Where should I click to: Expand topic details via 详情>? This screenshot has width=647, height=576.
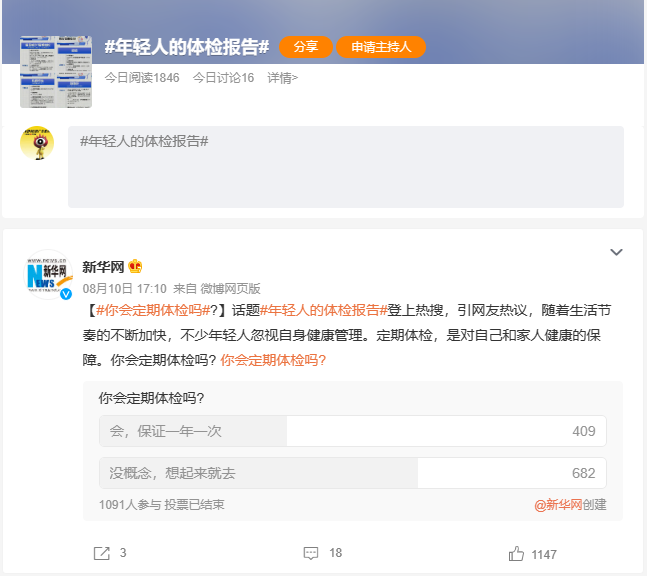[282, 78]
